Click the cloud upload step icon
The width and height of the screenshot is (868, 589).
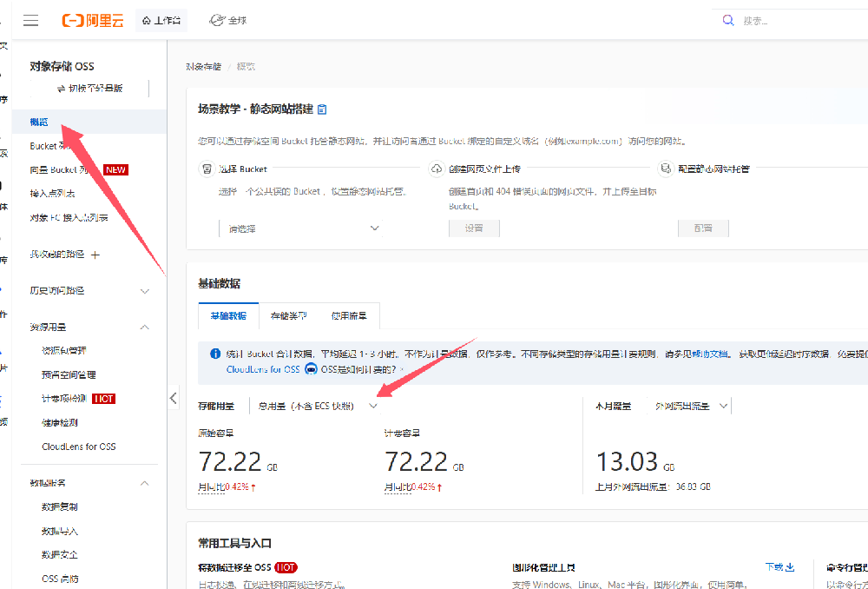(x=437, y=169)
